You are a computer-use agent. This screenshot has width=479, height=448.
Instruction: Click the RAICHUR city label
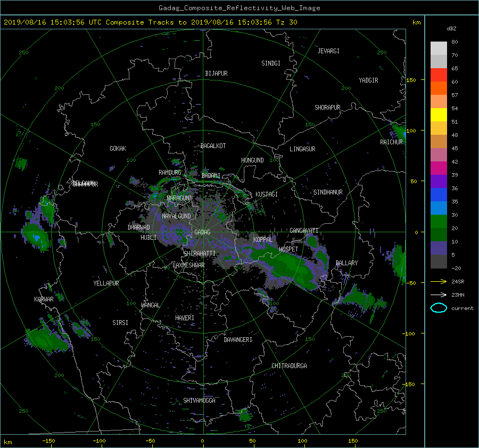point(391,142)
